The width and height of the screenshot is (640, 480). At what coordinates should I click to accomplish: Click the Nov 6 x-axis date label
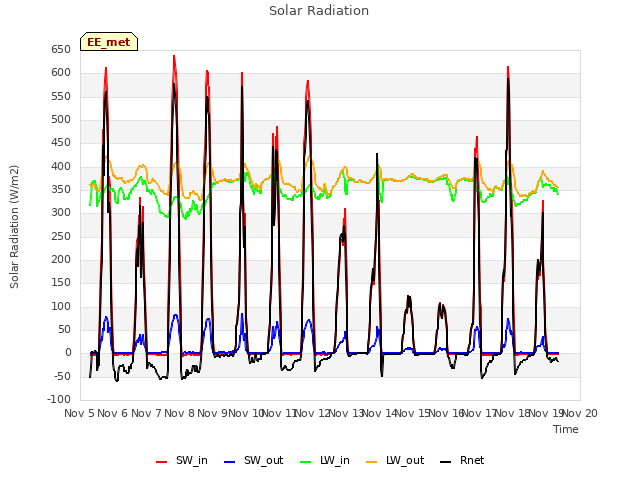tap(113, 413)
